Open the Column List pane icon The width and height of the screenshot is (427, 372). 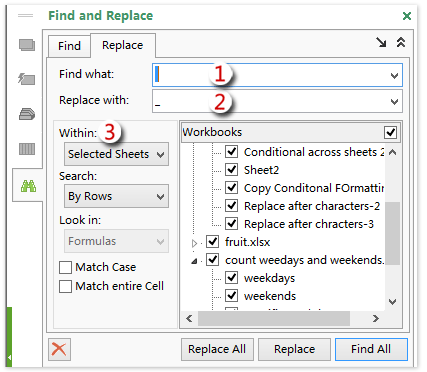coord(27,149)
